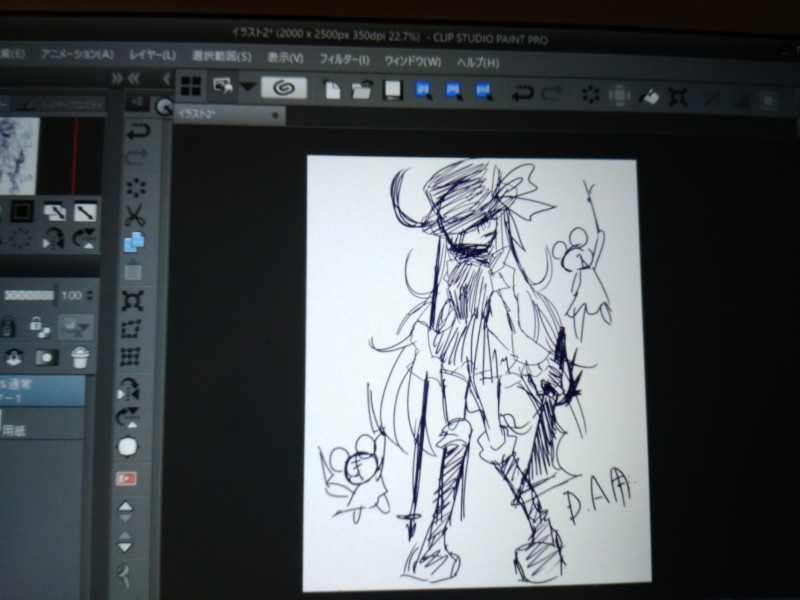
Task: Reset display with white octagon icon
Action: click(x=128, y=447)
